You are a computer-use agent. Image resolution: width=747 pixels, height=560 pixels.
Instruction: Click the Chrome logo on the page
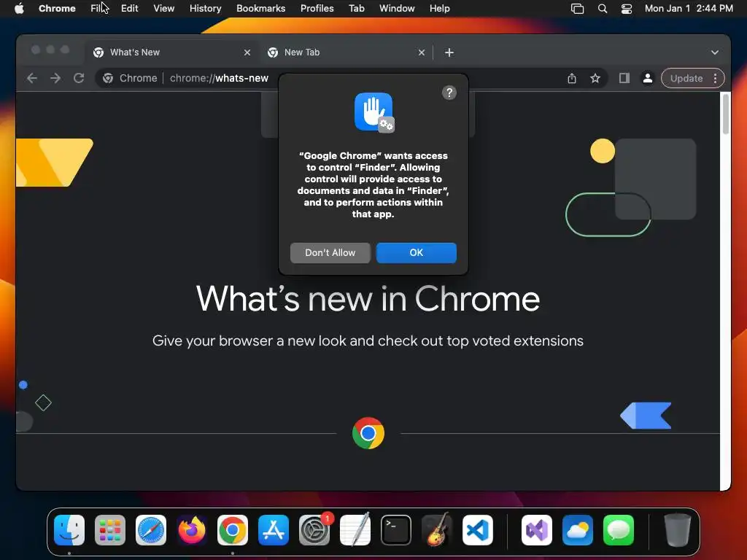point(368,433)
